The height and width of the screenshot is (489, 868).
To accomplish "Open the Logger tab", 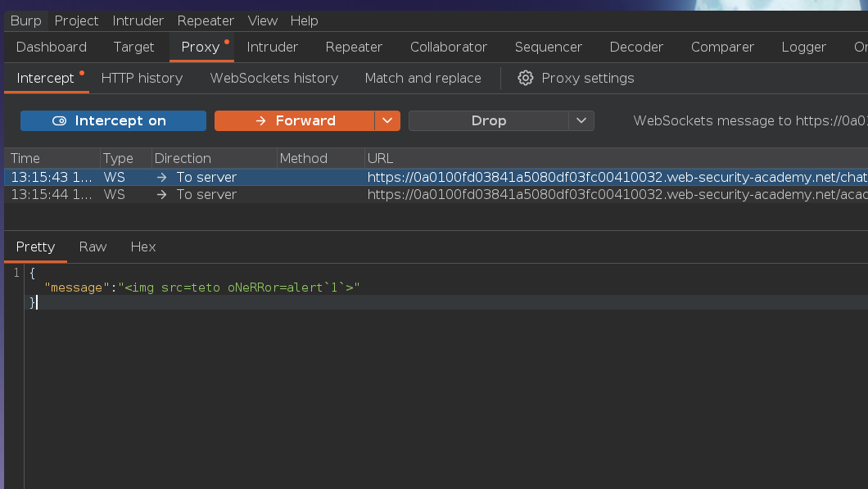I will [804, 47].
